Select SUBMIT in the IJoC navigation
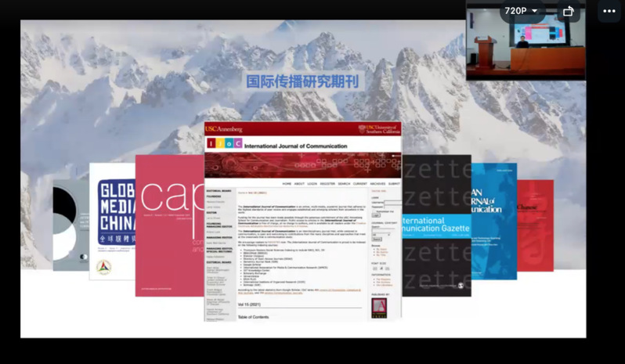Screen dimensions: 625x364 tap(394, 184)
